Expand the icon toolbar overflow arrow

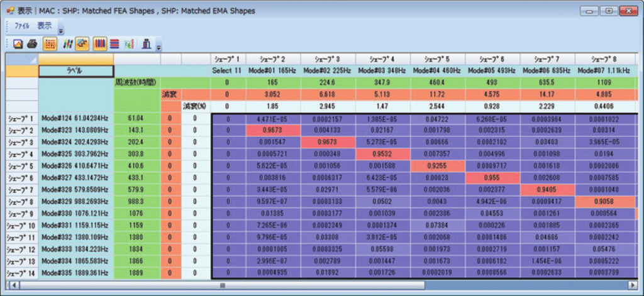pyautogui.click(x=158, y=47)
